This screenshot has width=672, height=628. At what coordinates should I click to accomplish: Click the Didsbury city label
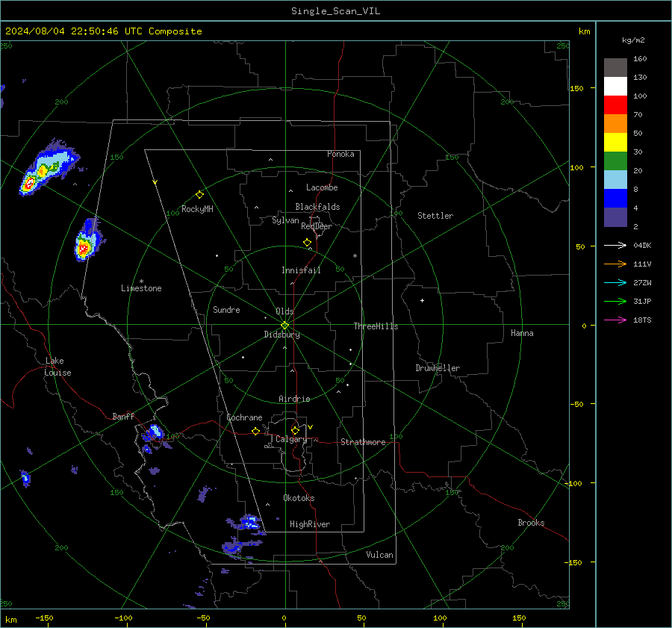point(281,335)
